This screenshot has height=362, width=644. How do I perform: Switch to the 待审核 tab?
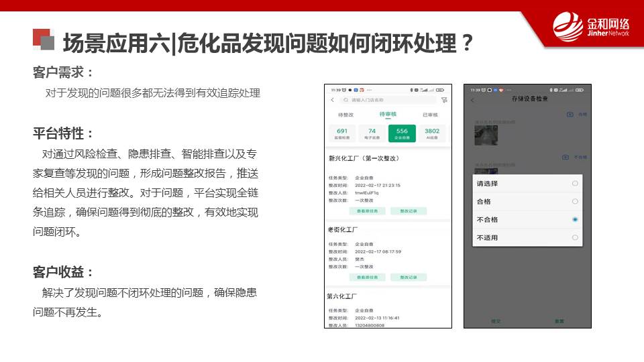tap(388, 114)
